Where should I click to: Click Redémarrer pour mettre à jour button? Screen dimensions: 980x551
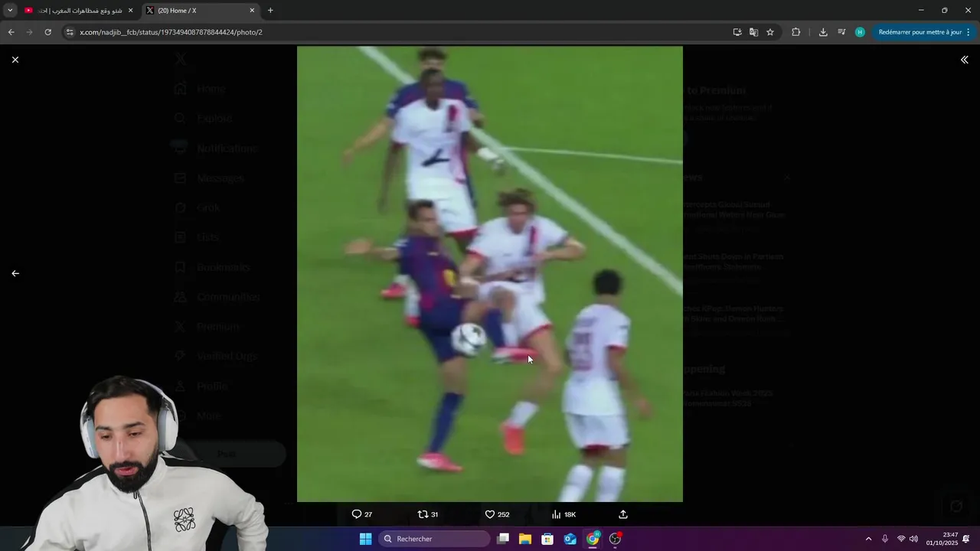coord(920,32)
